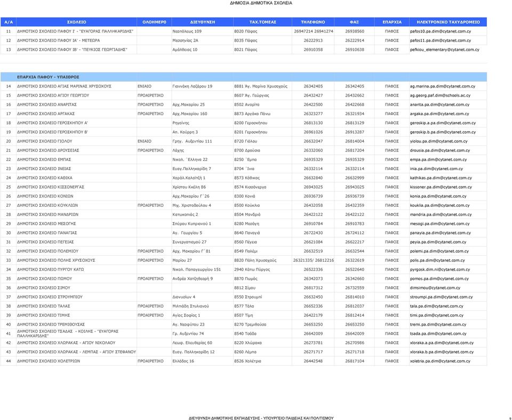Viewport: 512px width, 420px height.
Task: Select school name ΔΗΜΟΤΙΚΟ ΣΧΟΛΕΙΟ ΤΡΕΜΙΘΟΥΣΑΣ
Action: point(51,325)
